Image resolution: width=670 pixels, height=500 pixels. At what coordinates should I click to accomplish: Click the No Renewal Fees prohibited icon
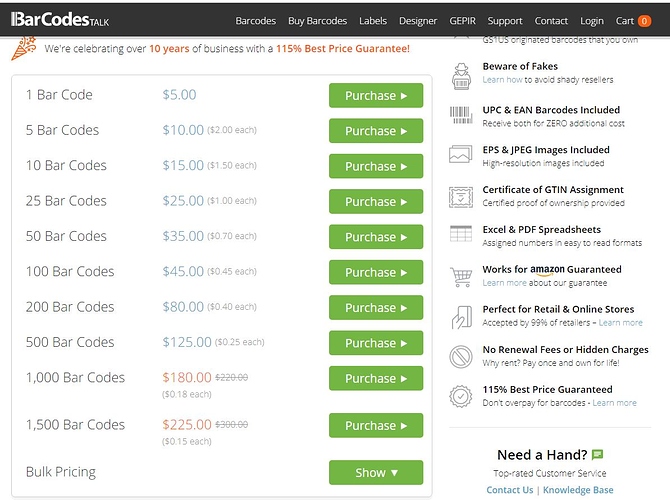pyautogui.click(x=461, y=356)
